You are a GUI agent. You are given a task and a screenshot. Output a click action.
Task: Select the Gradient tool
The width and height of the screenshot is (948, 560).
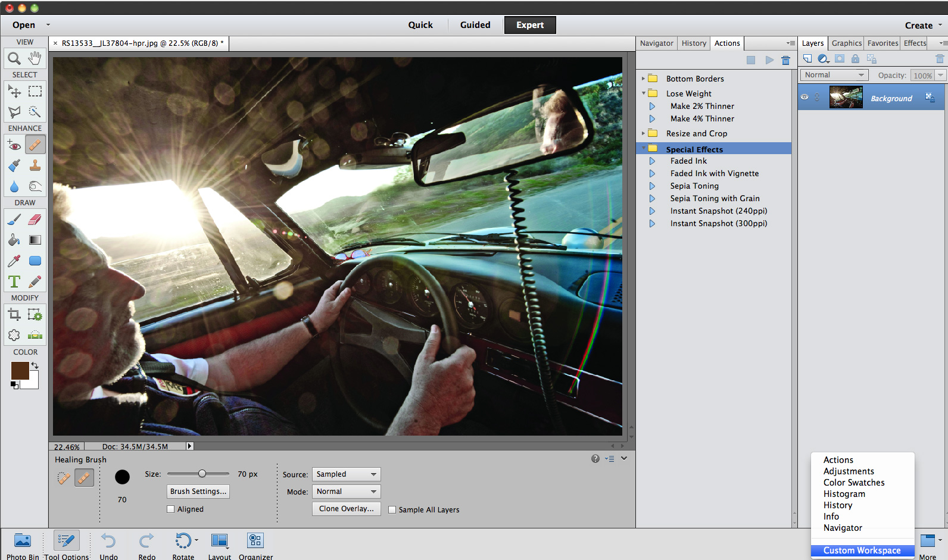(x=35, y=240)
